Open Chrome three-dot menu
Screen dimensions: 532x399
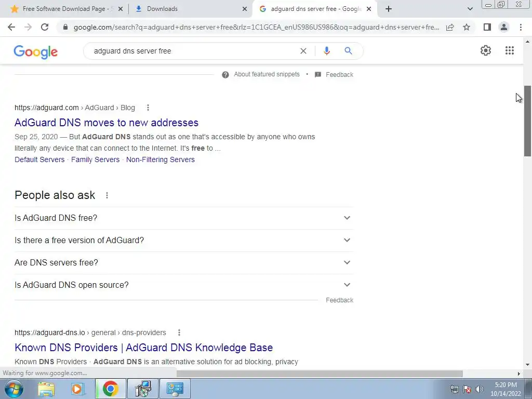click(x=521, y=27)
